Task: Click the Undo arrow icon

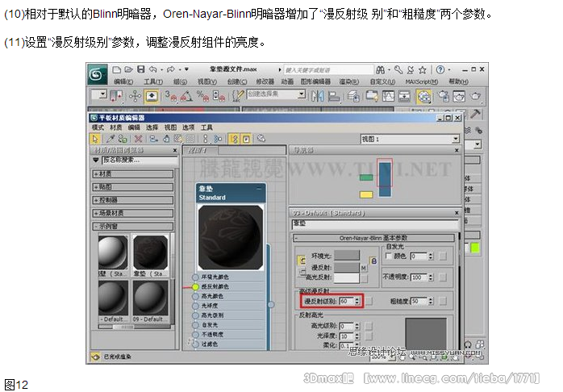Action: point(153,69)
